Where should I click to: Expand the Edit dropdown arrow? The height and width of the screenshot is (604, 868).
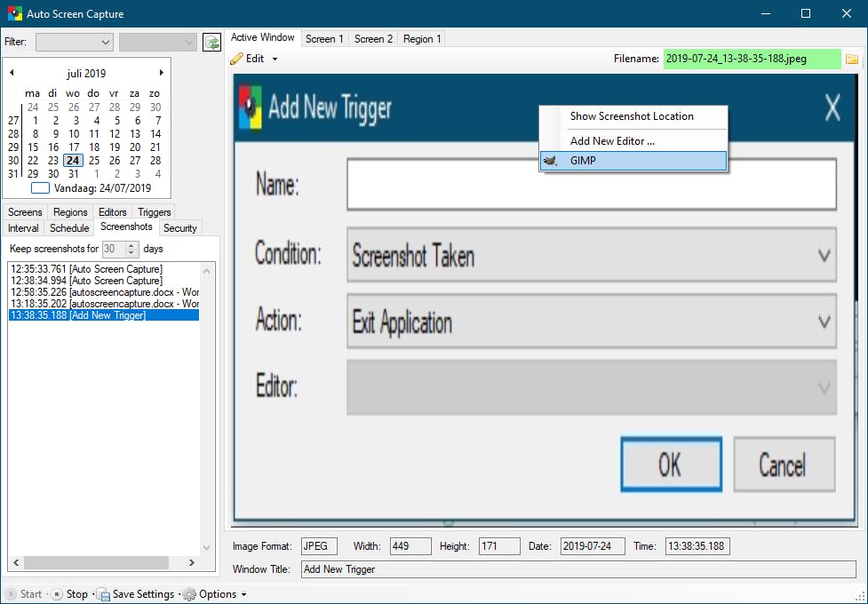(275, 60)
